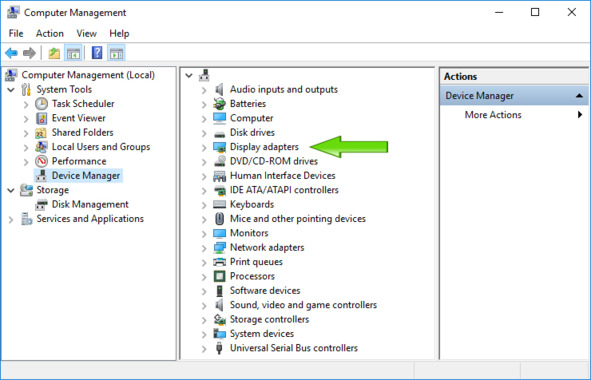Click the Help question mark toolbar icon
591x380 pixels.
[x=97, y=53]
